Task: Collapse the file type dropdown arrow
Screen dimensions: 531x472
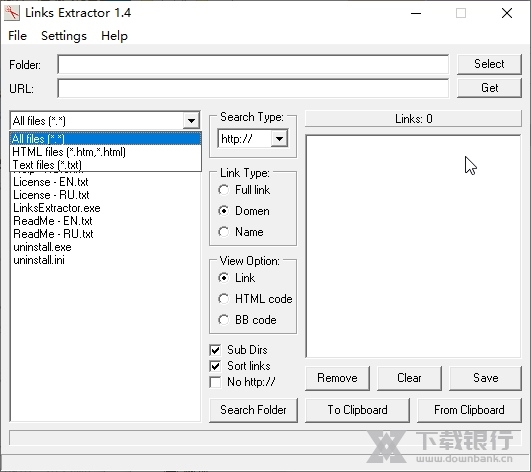Action: [191, 121]
